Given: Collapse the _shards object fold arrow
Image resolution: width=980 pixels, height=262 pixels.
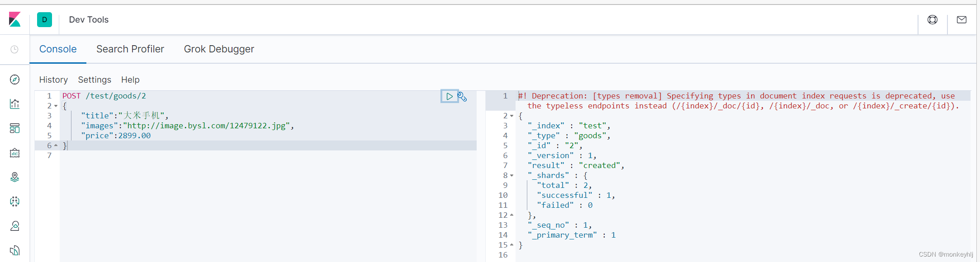Looking at the screenshot, I should [x=512, y=176].
